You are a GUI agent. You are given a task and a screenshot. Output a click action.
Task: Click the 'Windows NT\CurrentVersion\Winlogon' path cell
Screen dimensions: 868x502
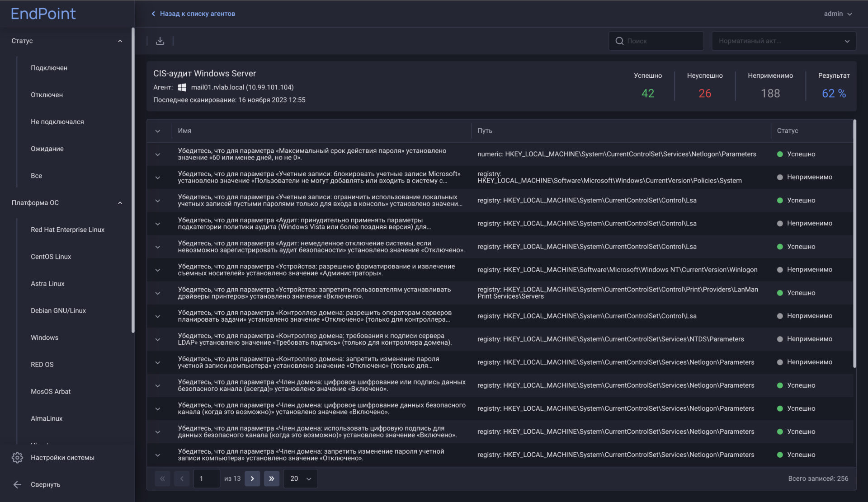(x=617, y=270)
